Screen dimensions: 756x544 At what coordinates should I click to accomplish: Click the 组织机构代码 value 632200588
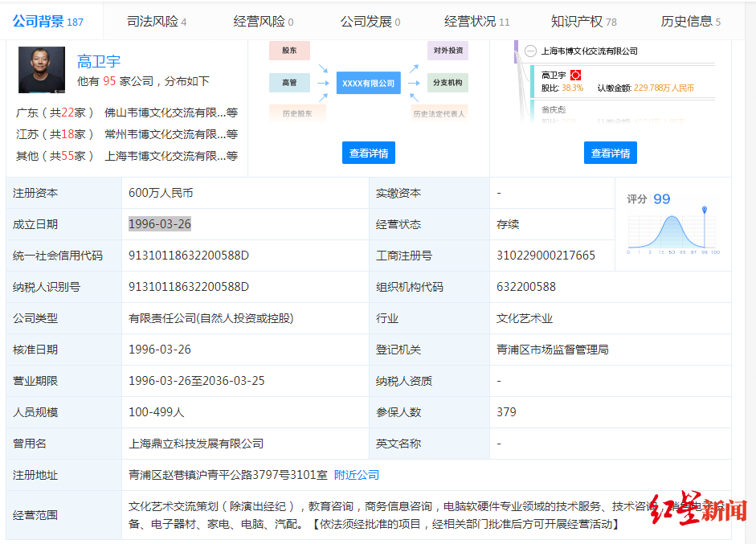[526, 287]
